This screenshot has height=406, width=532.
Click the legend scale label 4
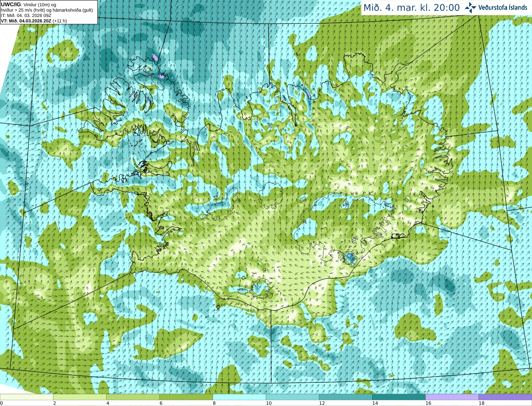click(108, 403)
